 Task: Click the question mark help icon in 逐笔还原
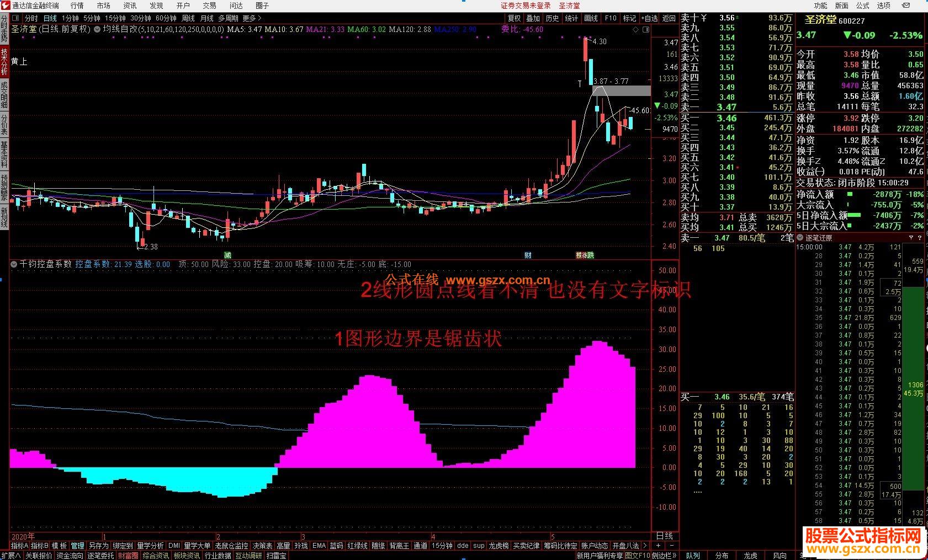919,238
